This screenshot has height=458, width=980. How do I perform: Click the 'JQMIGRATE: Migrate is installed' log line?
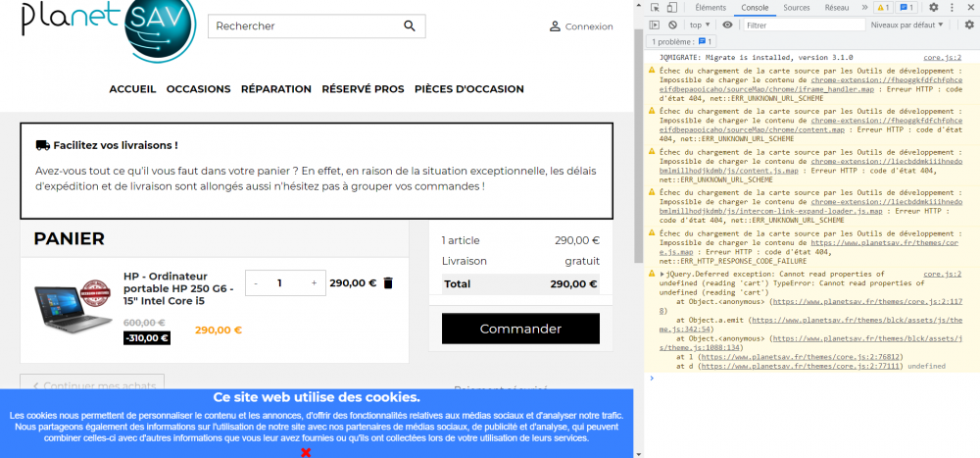(757, 57)
